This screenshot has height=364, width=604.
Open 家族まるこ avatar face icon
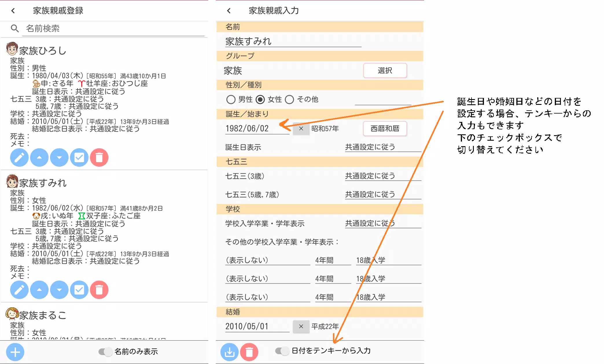tap(12, 313)
